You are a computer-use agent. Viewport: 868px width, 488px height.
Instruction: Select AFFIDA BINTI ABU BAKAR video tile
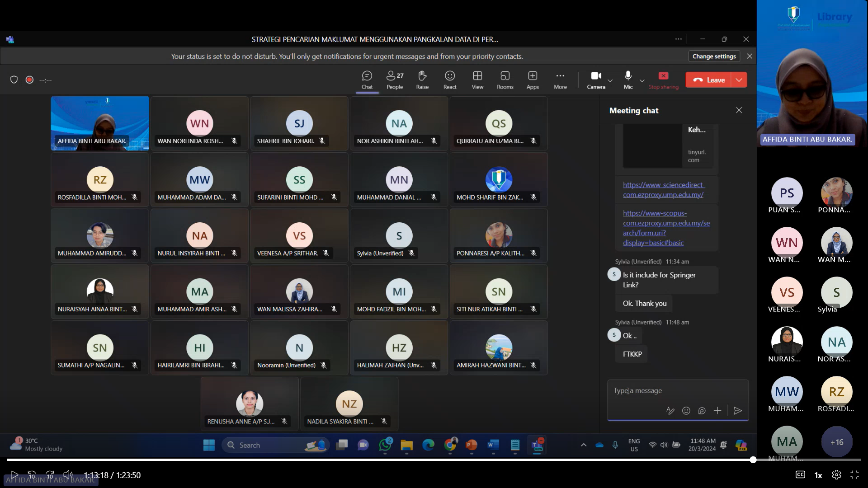100,123
